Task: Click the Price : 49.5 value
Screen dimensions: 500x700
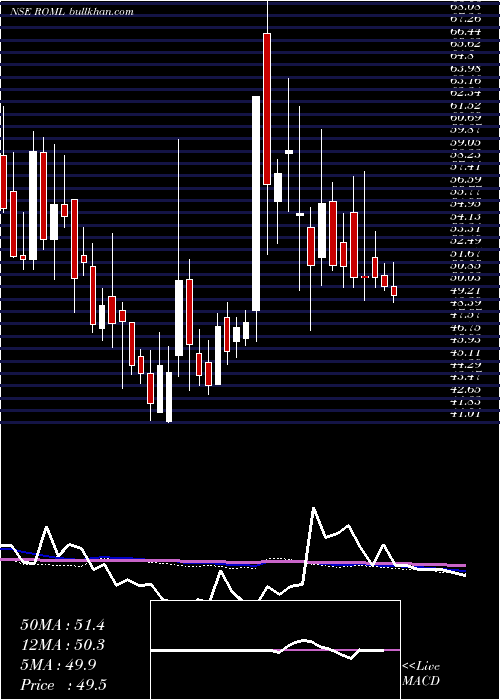Action: pyautogui.click(x=63, y=685)
